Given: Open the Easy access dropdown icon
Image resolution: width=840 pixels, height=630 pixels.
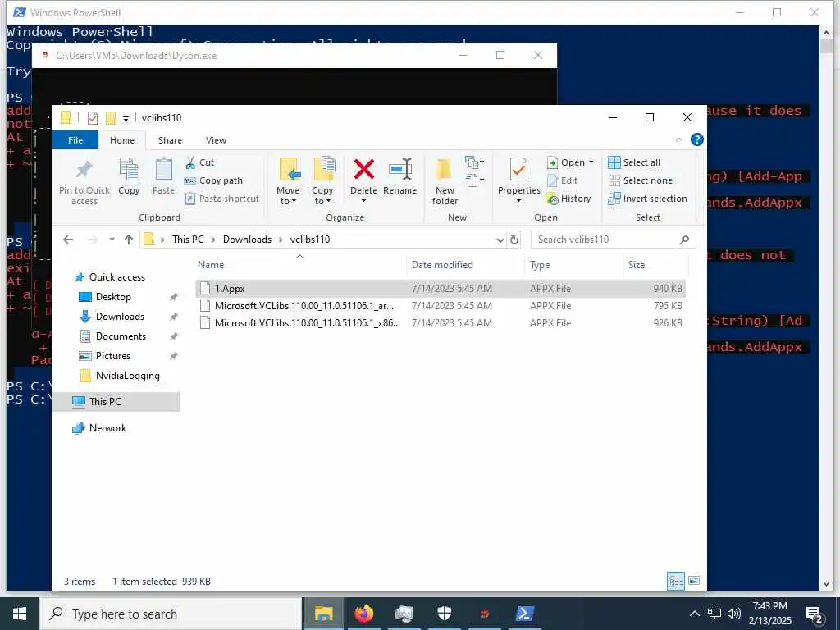Looking at the screenshot, I should tap(475, 180).
